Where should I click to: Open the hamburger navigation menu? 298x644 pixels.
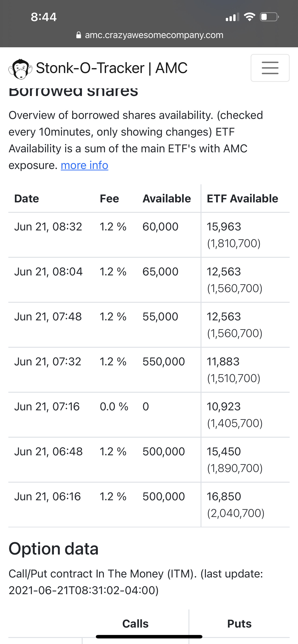(270, 68)
